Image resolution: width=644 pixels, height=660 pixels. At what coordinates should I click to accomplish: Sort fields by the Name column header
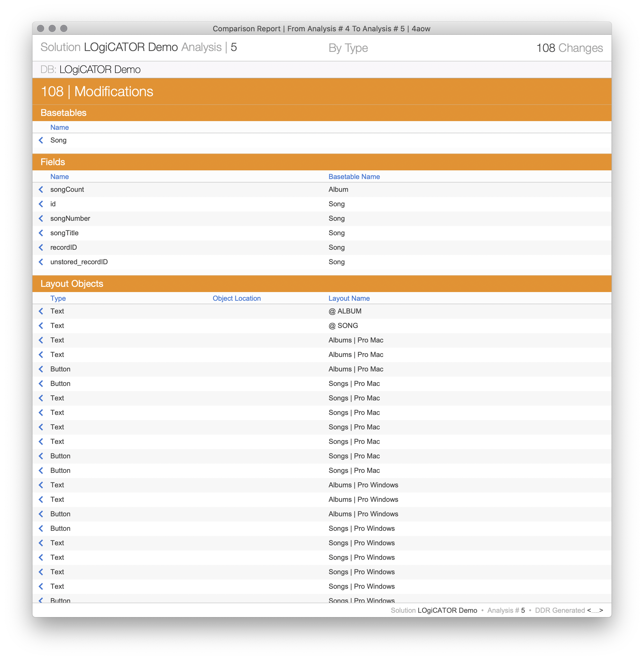pos(59,176)
